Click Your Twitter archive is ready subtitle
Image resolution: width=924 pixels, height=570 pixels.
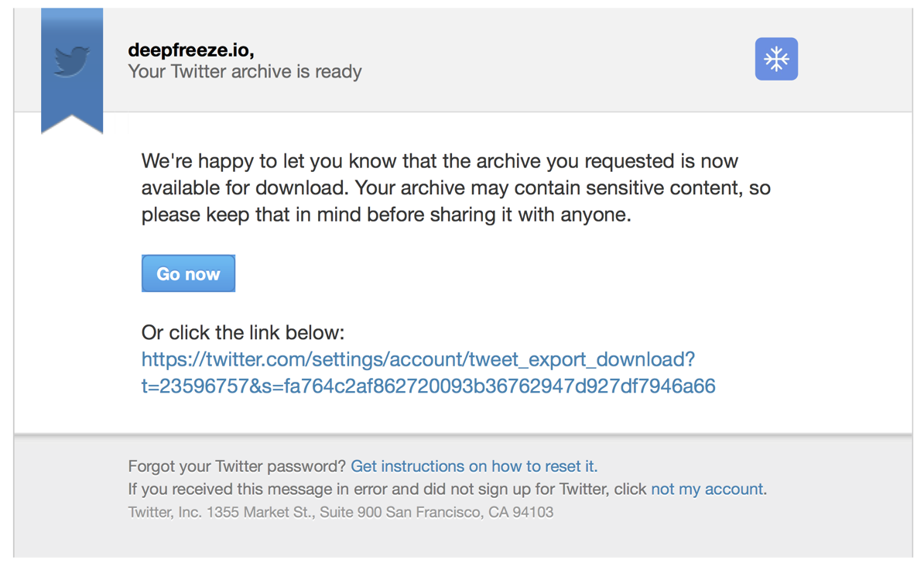245,72
